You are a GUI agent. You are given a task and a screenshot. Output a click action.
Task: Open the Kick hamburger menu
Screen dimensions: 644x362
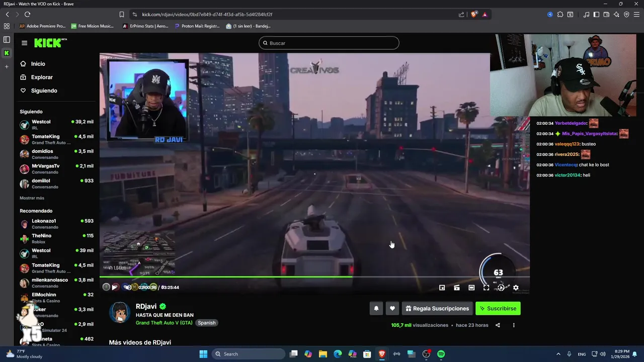24,43
